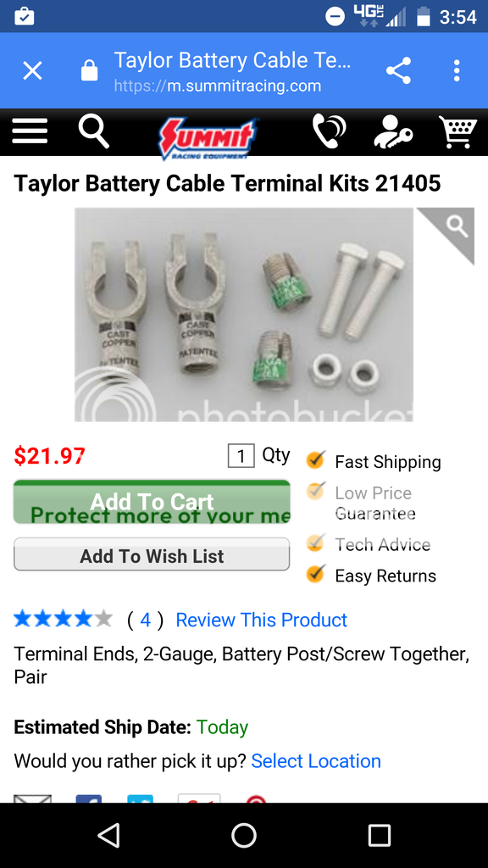Close the browser custom tab
The width and height of the screenshot is (488, 868).
pos(33,71)
